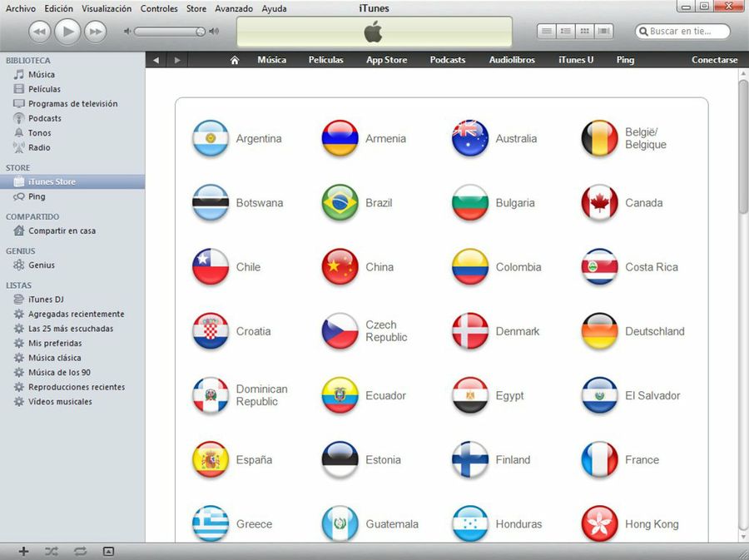
Task: Collapse the LISTAS section
Action: pos(21,285)
